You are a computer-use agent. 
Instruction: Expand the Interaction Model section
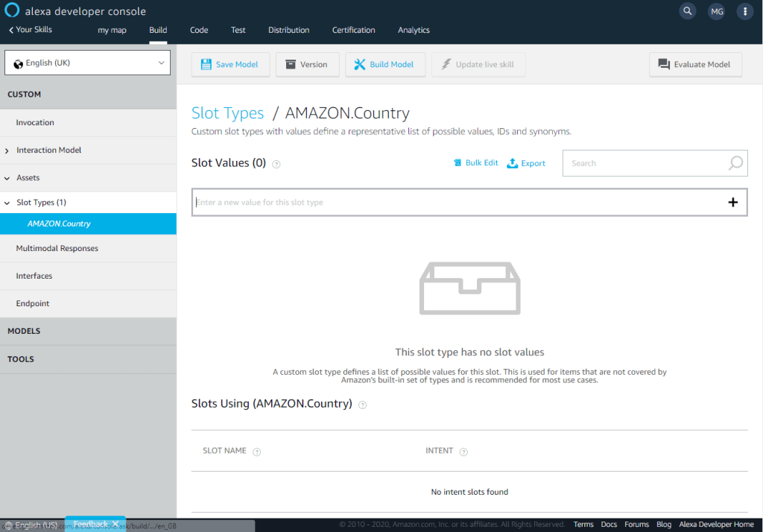pyautogui.click(x=48, y=151)
